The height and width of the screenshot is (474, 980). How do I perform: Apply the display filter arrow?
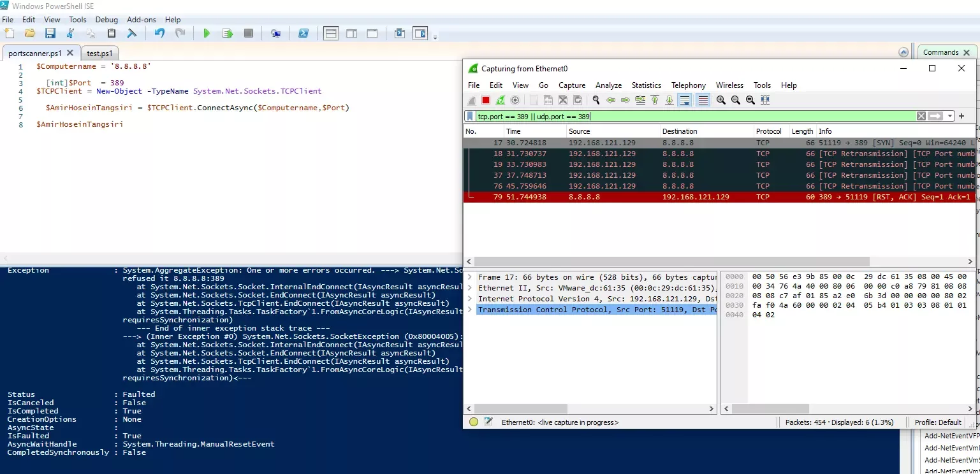(x=935, y=116)
